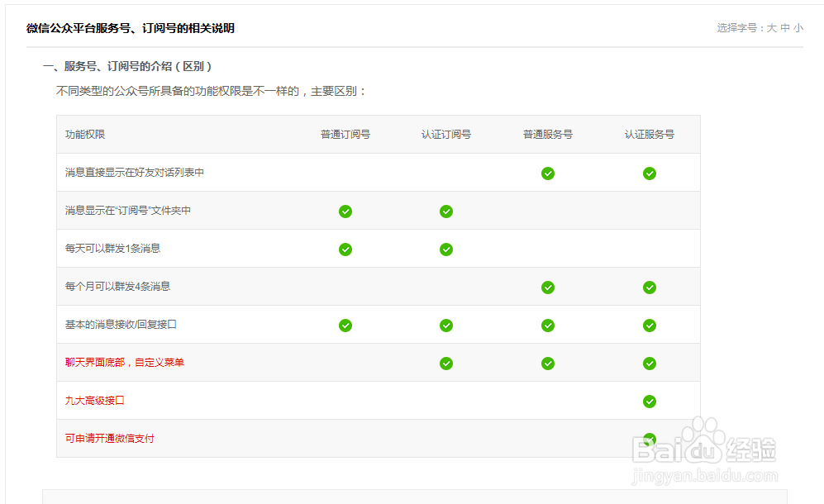Click check icon for 认证服务号 in 消息直接显示在好友对话列表中 row

(x=650, y=174)
